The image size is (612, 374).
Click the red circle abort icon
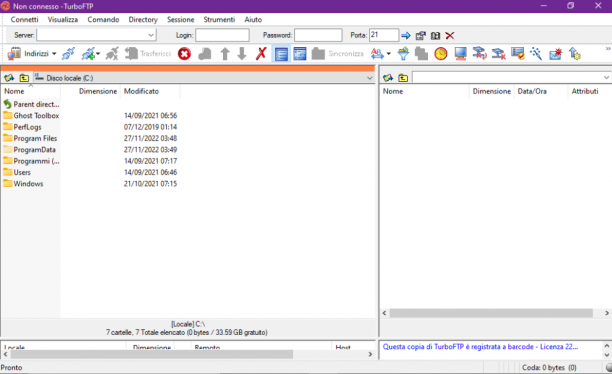pyautogui.click(x=184, y=53)
